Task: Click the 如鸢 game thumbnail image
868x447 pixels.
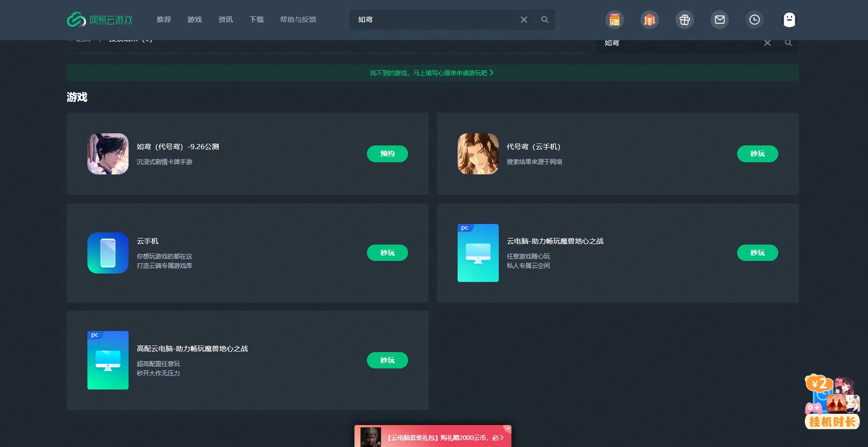Action: pyautogui.click(x=108, y=154)
